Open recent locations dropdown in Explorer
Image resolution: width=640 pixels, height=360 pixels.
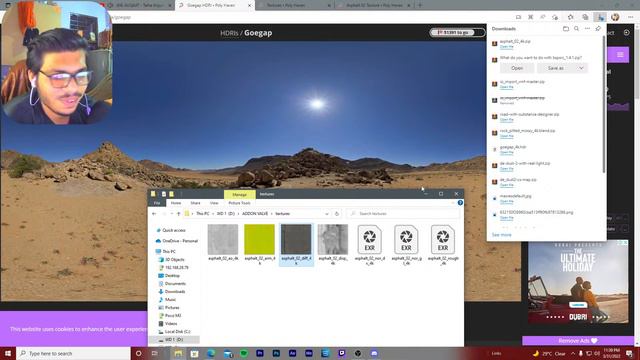point(171,214)
